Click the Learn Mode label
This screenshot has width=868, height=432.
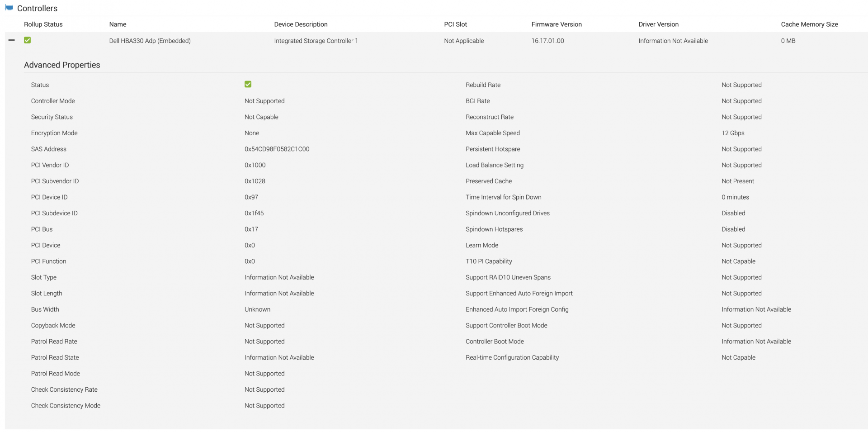pos(482,245)
